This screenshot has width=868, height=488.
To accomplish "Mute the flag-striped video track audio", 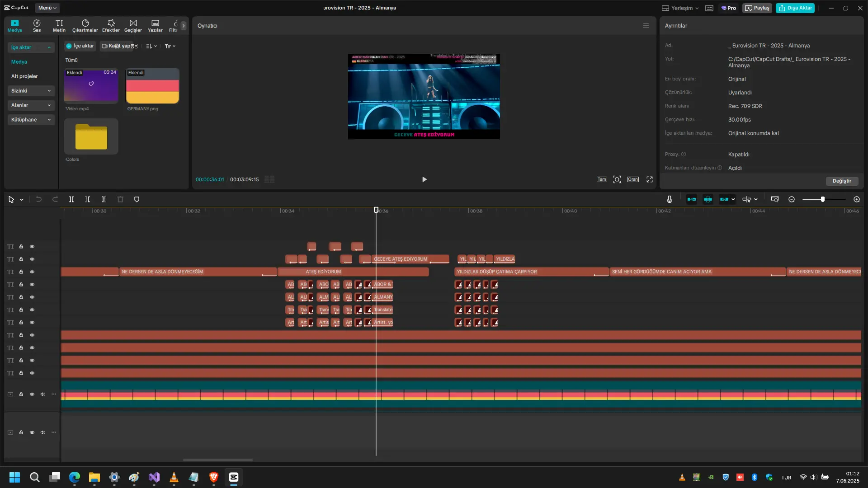I will coord(43,394).
